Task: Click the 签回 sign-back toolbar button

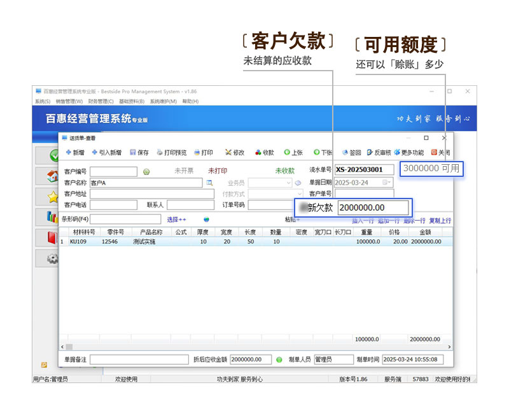Action: [352, 152]
